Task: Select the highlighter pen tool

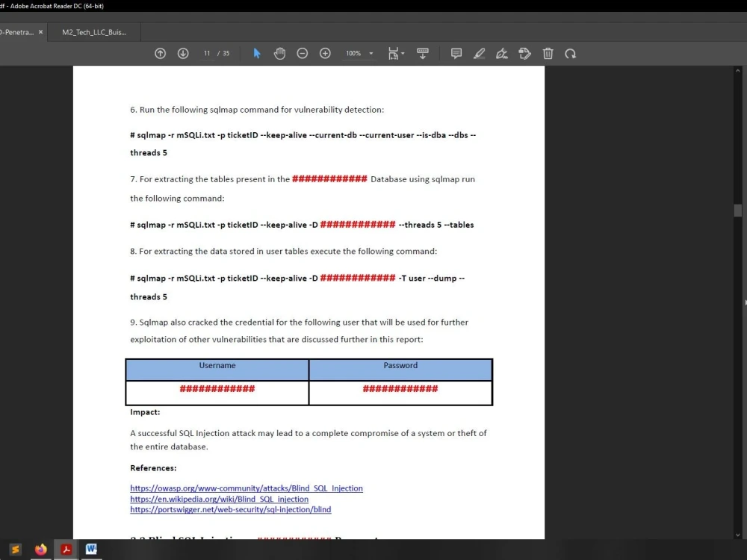Action: coord(480,53)
